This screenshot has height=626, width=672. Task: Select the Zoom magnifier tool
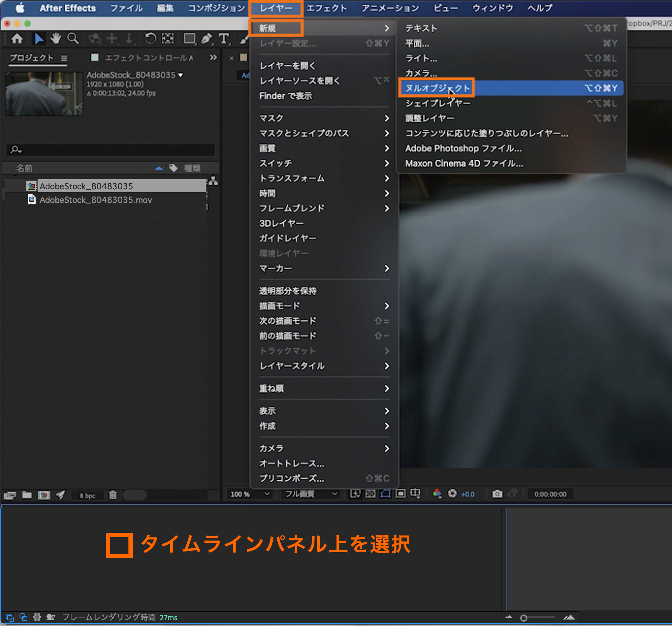point(73,38)
